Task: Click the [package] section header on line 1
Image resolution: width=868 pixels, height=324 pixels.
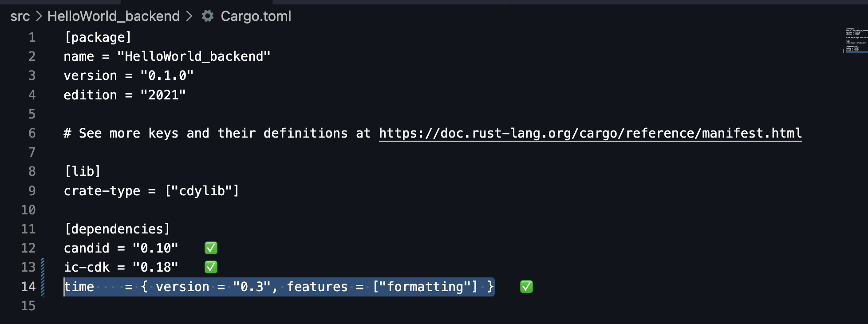Action: (98, 37)
